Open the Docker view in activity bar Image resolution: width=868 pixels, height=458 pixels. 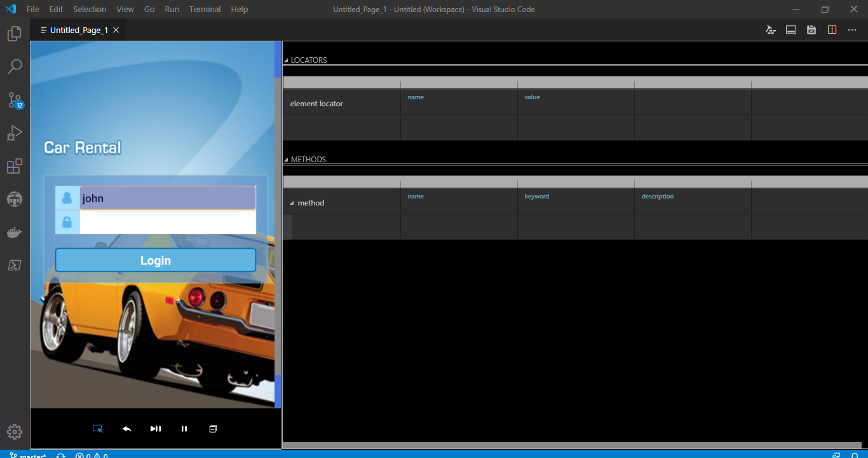coord(15,232)
